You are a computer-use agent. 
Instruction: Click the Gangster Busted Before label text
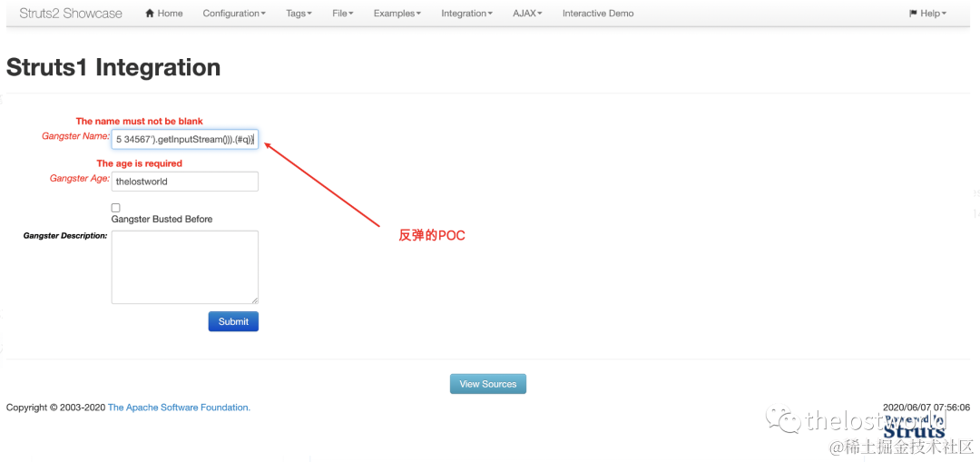point(162,220)
